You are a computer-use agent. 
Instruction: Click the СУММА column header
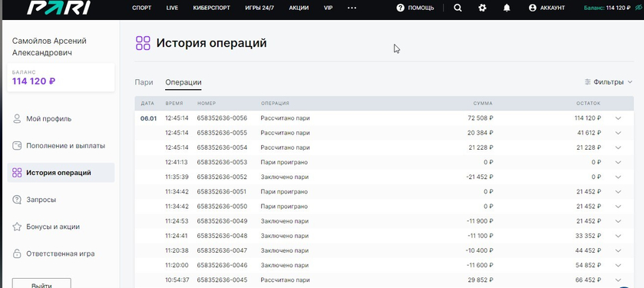tap(483, 104)
